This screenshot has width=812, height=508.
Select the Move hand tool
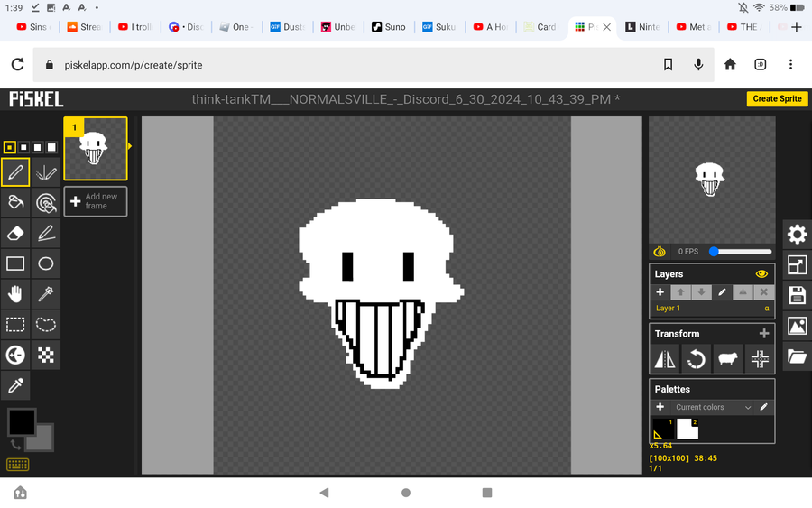(x=15, y=294)
